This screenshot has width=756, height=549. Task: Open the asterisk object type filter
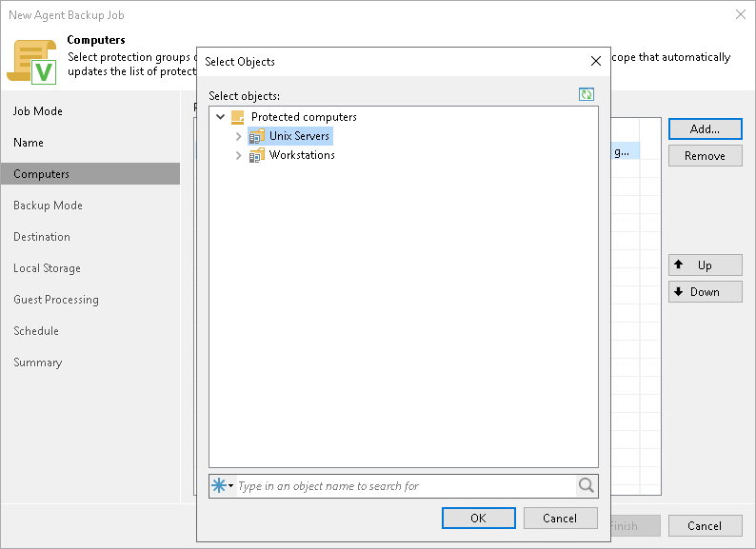point(222,486)
